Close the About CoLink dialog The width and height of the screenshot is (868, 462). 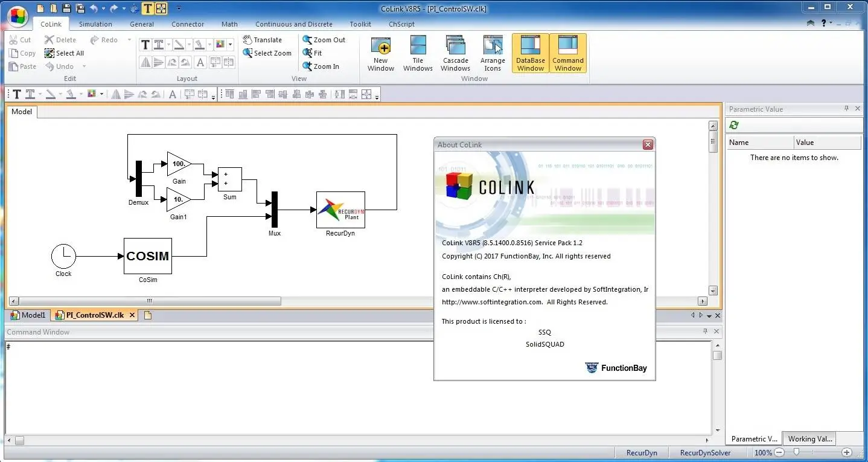[648, 144]
